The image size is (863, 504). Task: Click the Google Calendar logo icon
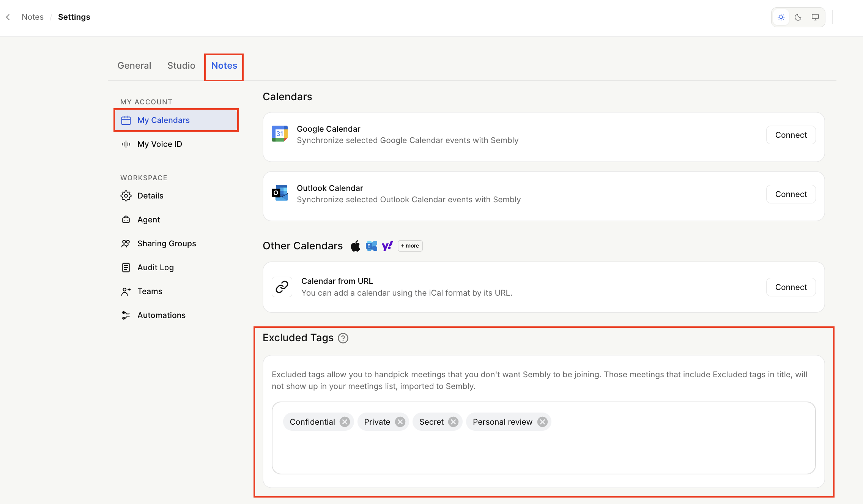pyautogui.click(x=280, y=134)
